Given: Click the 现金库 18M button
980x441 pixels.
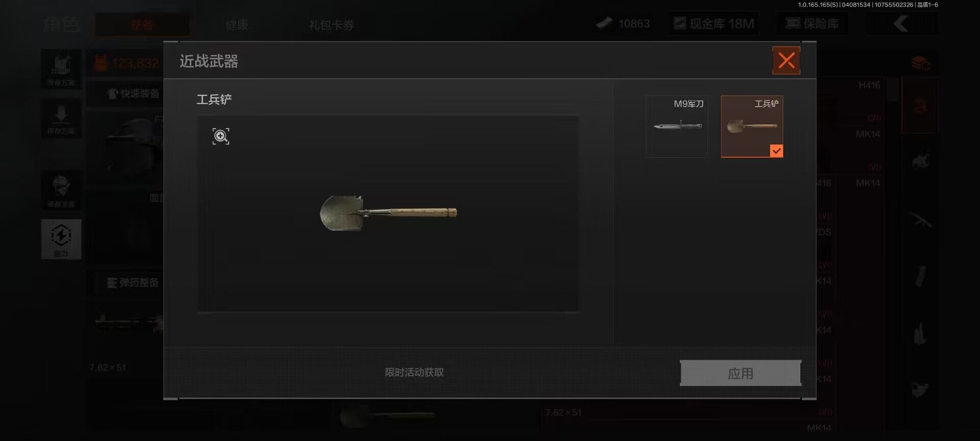Looking at the screenshot, I should point(714,23).
